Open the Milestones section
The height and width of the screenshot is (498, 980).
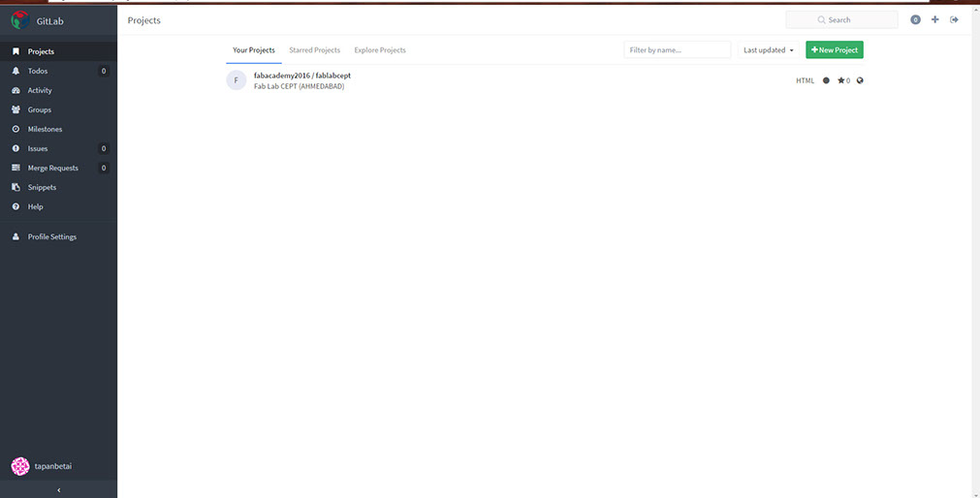[58, 129]
